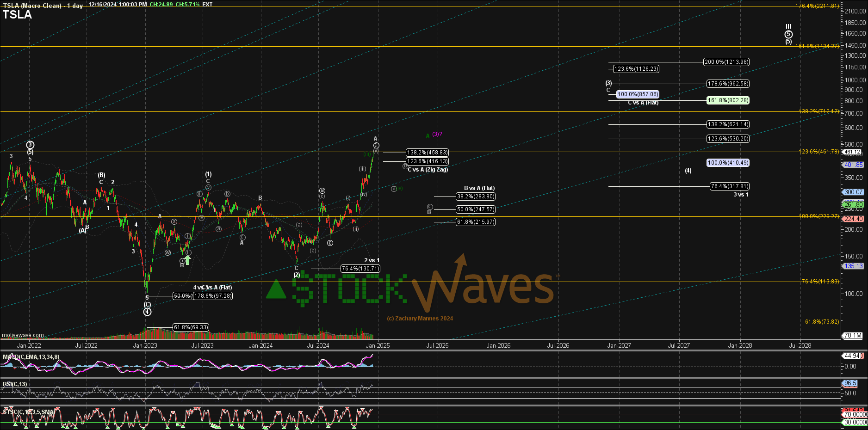Click the red 224.40 price tag
This screenshot has height=430, width=868.
pos(852,219)
